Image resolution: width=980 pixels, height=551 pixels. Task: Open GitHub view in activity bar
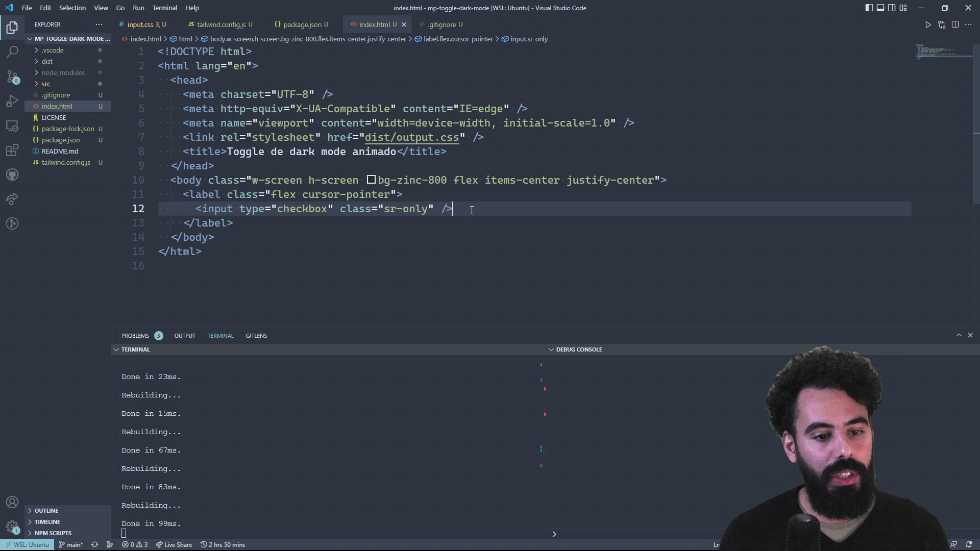tap(12, 175)
